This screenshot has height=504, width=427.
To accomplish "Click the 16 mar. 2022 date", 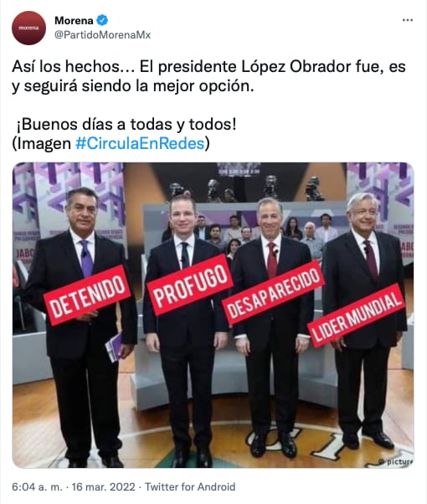I will pos(103,486).
